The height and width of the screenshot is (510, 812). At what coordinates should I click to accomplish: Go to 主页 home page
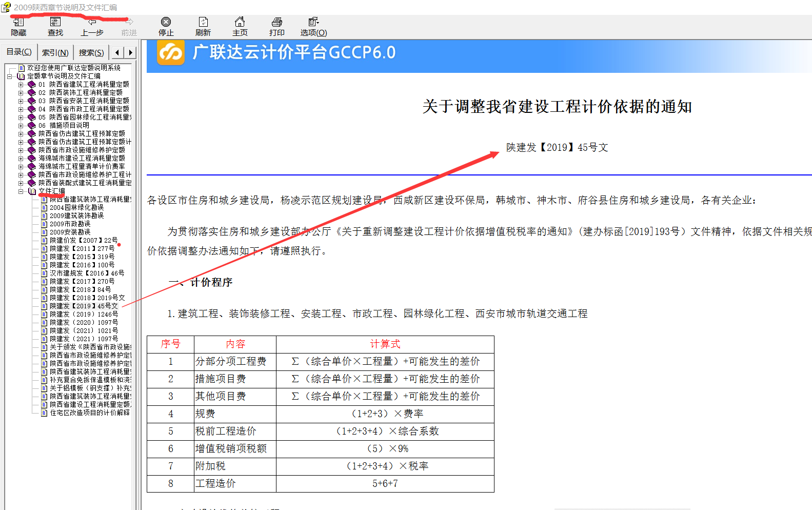[240, 27]
